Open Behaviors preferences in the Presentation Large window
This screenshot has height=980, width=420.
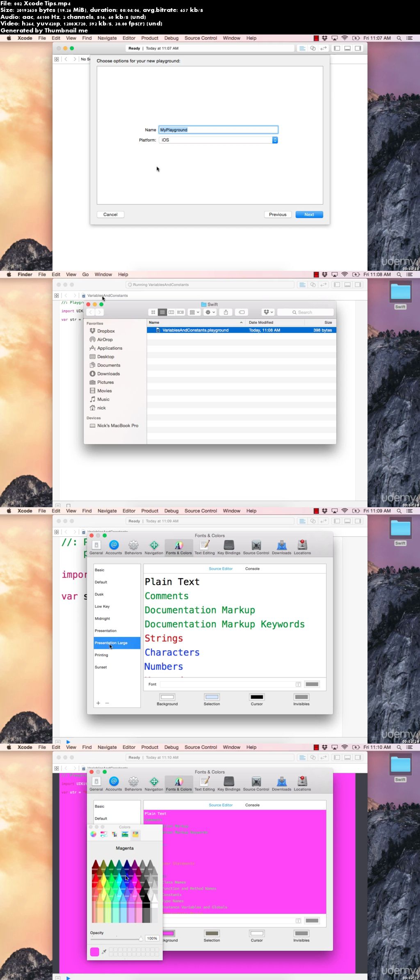coord(133,547)
